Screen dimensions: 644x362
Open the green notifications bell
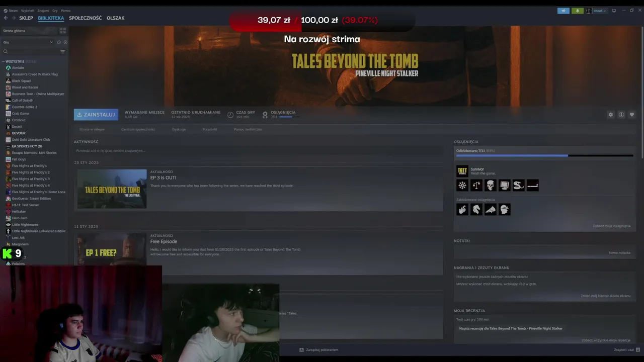pyautogui.click(x=577, y=11)
